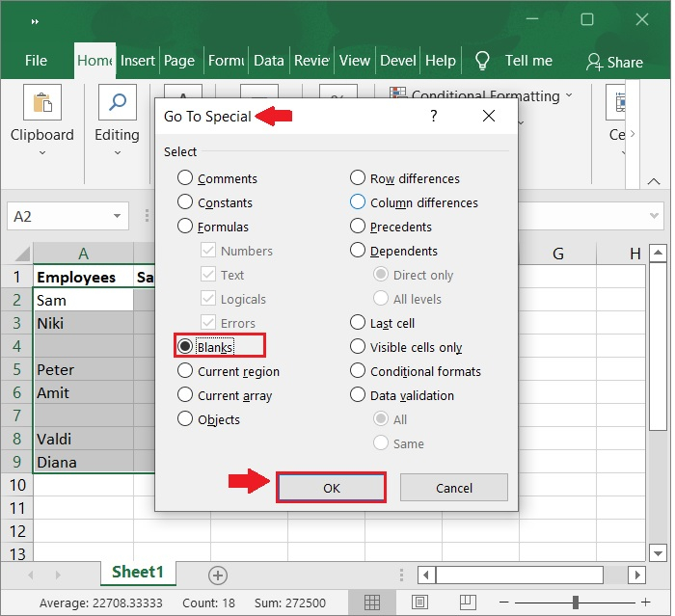Confirm the dialog with OK button
The image size is (675, 616).
331,488
